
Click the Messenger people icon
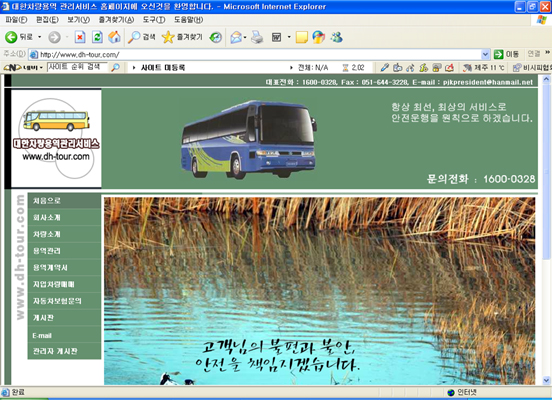point(336,37)
